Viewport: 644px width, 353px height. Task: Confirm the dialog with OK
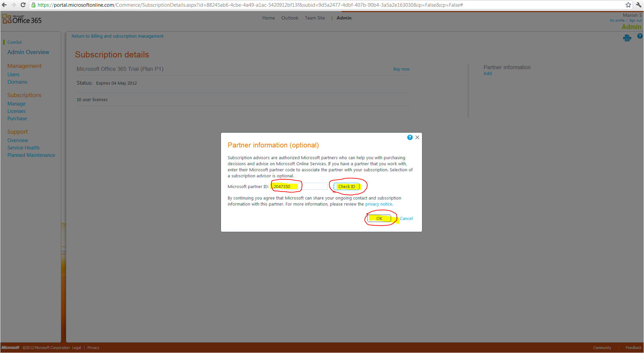379,219
